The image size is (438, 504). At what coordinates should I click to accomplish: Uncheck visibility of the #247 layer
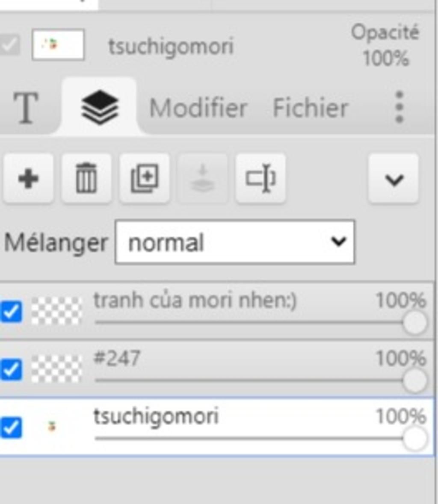11,369
